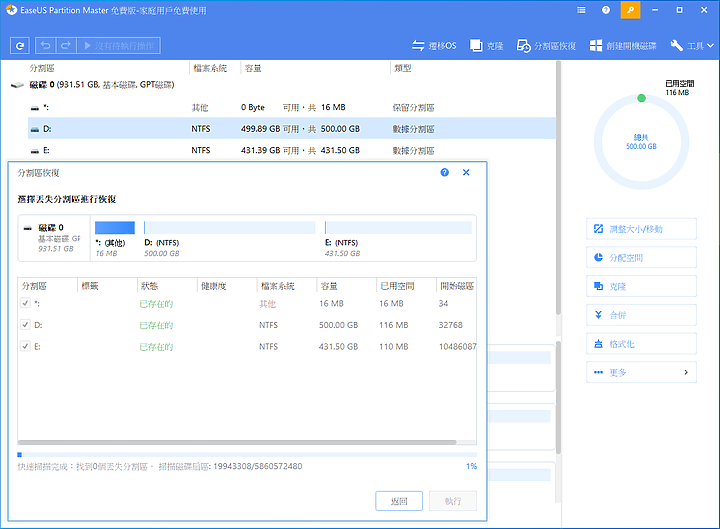The image size is (720, 529).
Task: Open the help icon in the title bar
Action: (606, 10)
